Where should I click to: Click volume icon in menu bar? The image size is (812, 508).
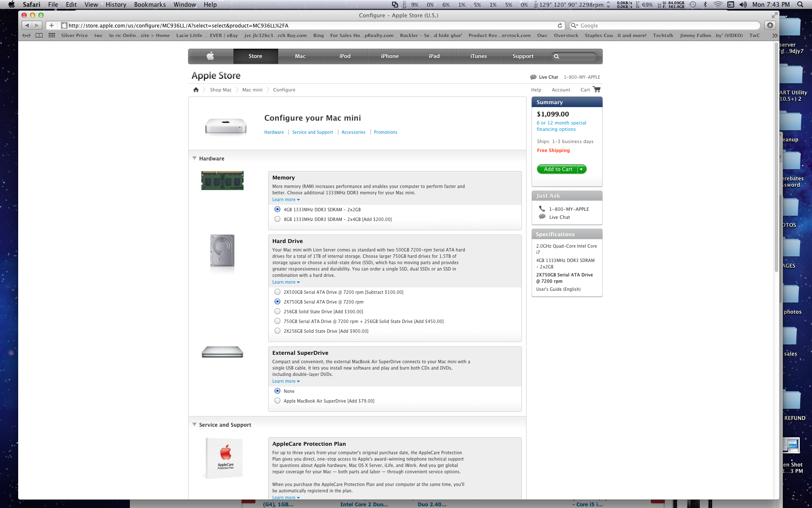click(743, 5)
